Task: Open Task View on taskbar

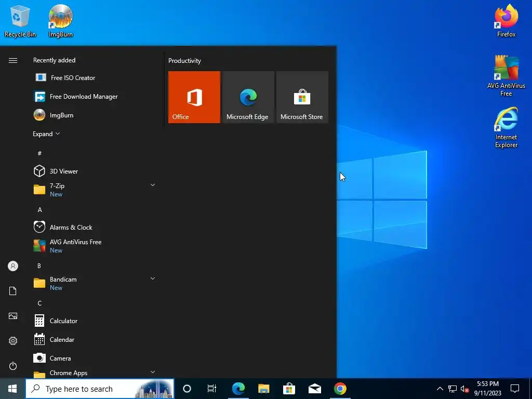Action: (x=212, y=389)
